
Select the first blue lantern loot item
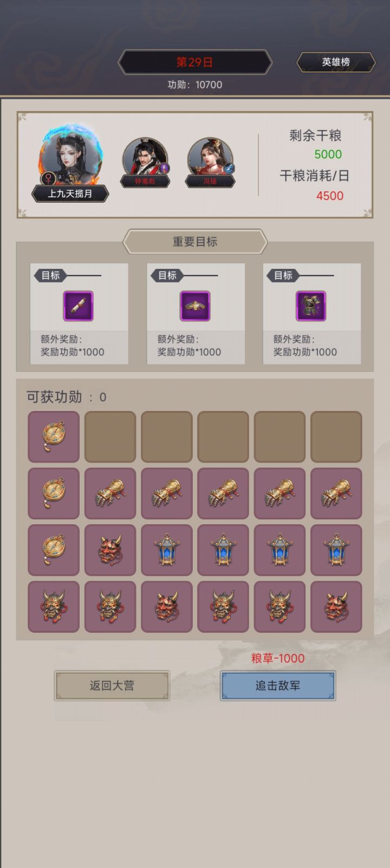166,550
